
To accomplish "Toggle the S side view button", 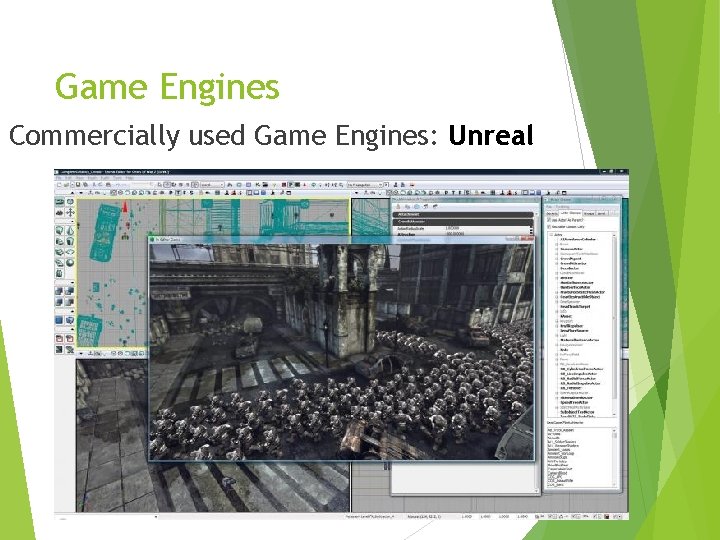I will pos(192,193).
